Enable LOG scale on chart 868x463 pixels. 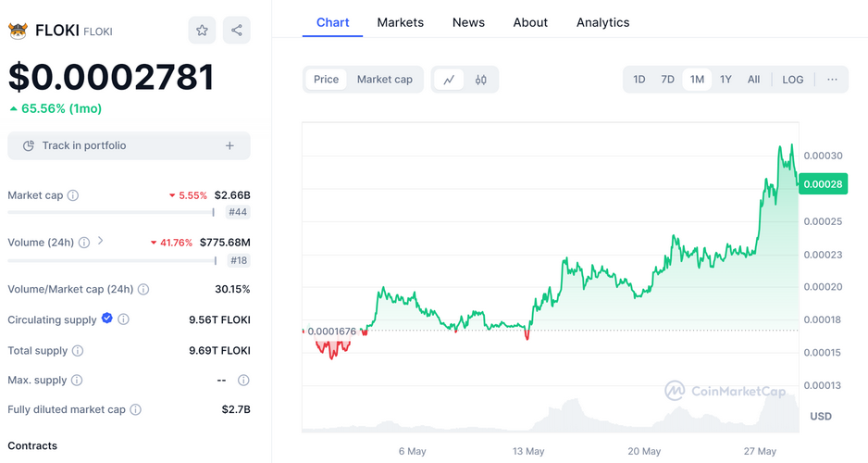(x=792, y=80)
